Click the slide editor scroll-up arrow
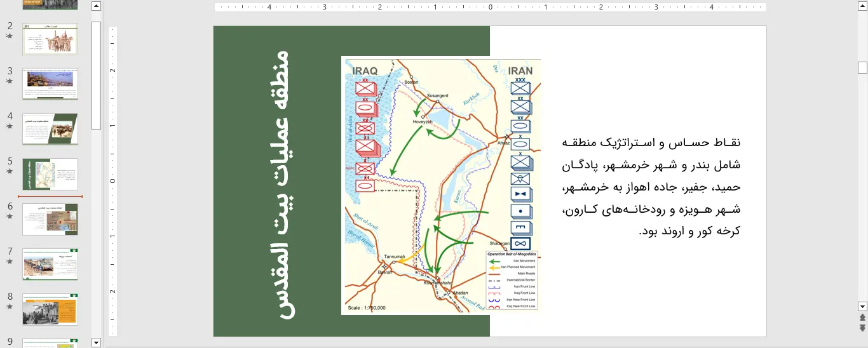Viewport: 868px width, 348px height. 862,6
